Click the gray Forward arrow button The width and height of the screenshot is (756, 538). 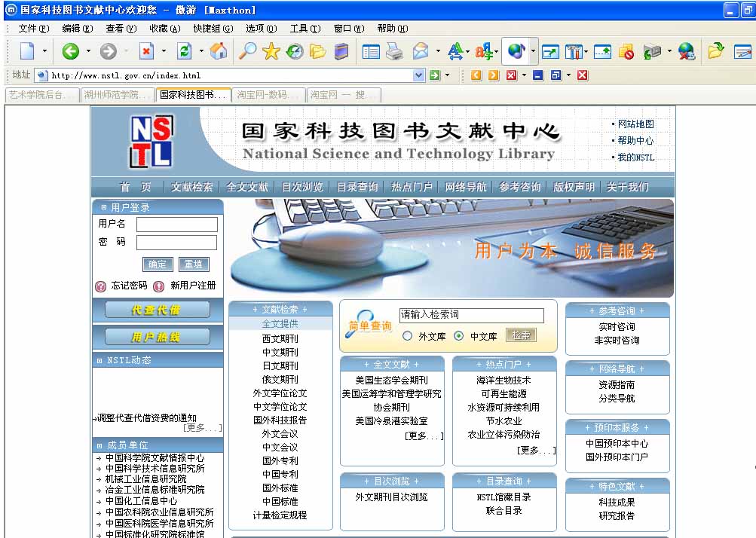(x=109, y=50)
